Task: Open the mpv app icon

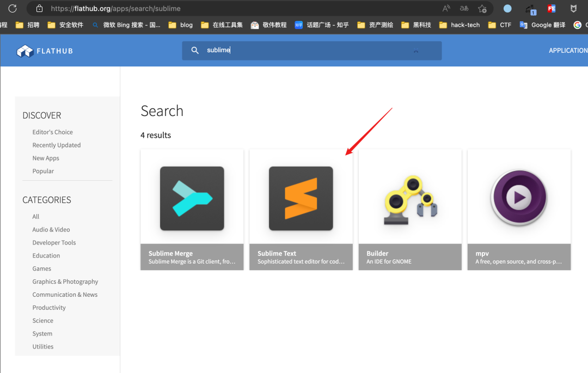Action: click(519, 198)
